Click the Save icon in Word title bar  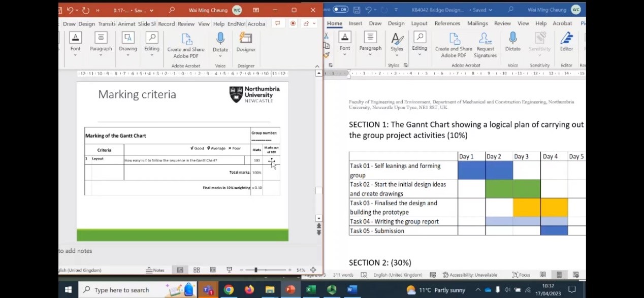pyautogui.click(x=357, y=10)
